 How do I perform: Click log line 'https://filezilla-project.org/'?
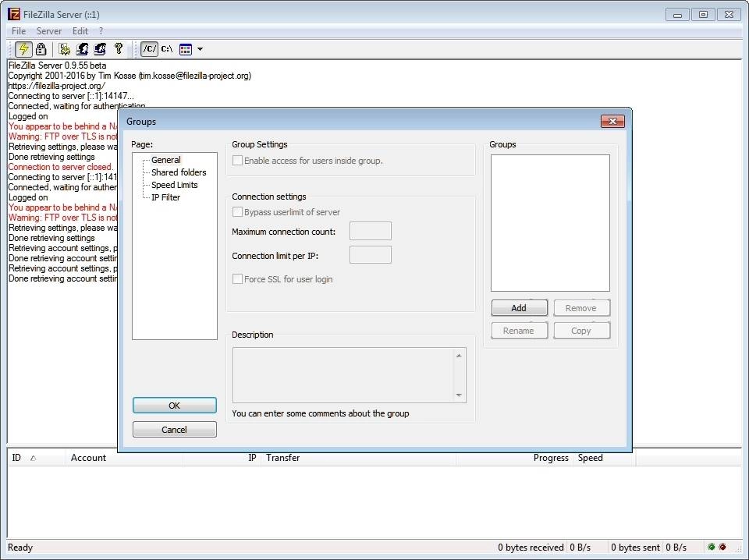(56, 86)
